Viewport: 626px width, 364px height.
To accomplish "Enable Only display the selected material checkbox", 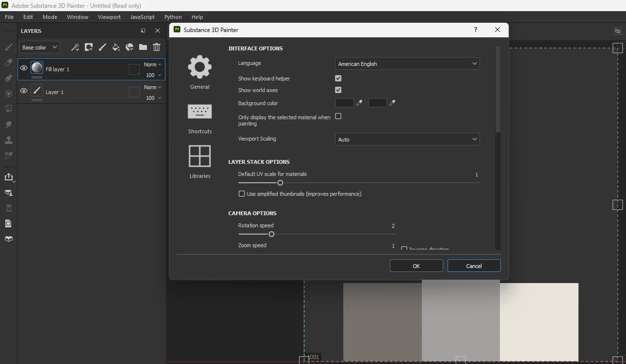I will tap(338, 116).
